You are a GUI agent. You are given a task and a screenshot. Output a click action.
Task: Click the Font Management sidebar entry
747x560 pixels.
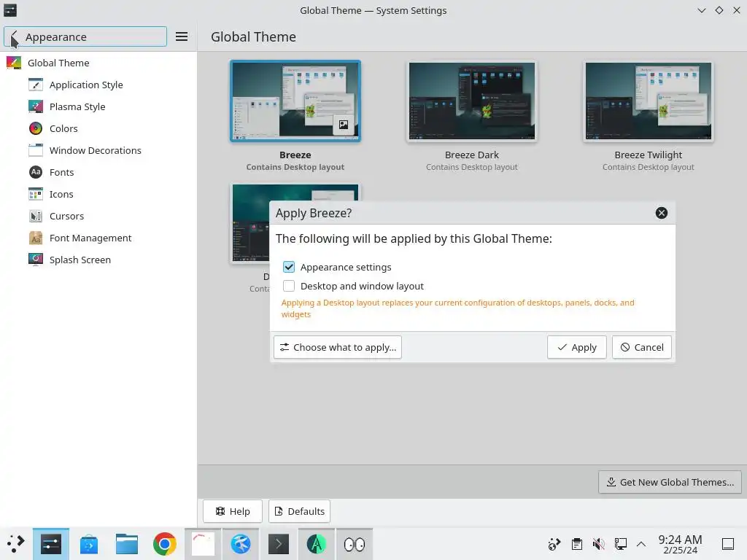click(98, 238)
